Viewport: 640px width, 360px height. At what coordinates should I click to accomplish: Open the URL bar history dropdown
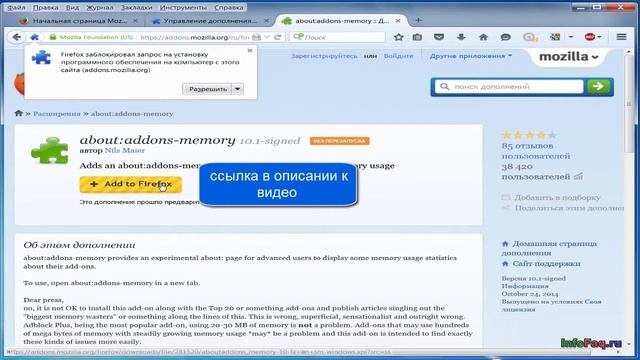(x=267, y=37)
